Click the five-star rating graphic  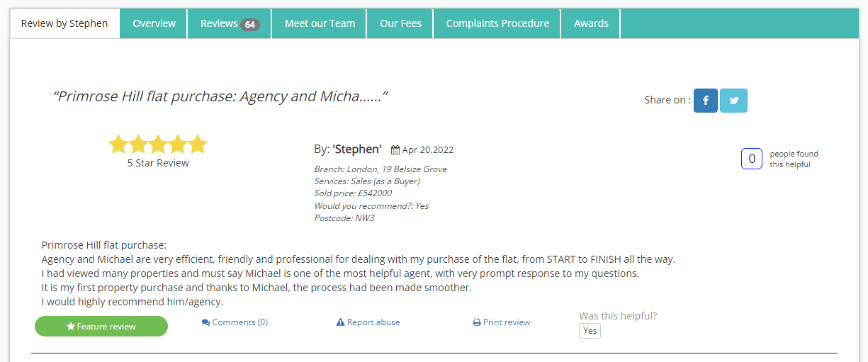point(157,145)
